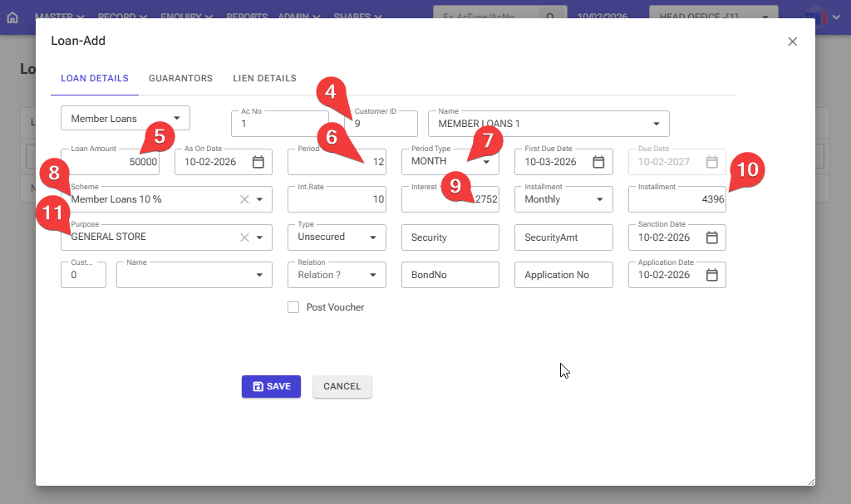Clear the Purpose field selection

244,237
